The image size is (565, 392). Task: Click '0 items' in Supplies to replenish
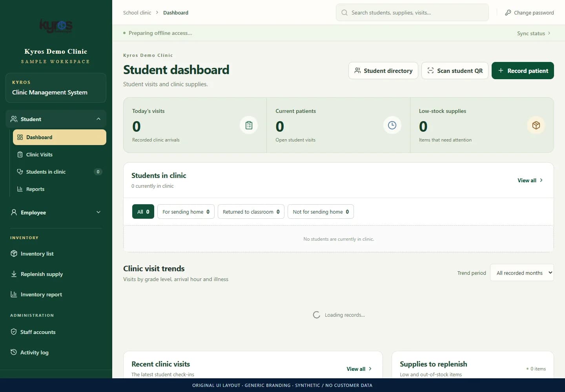(x=538, y=369)
